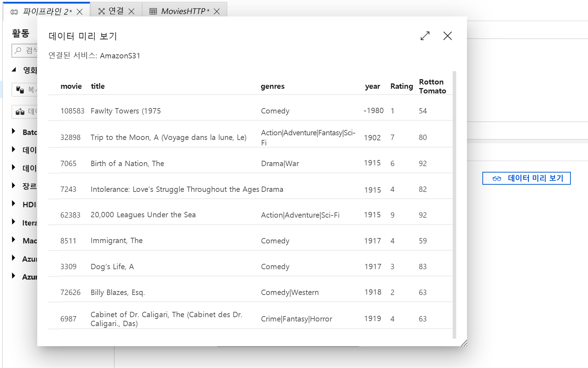The height and width of the screenshot is (368, 588).
Task: Click the Rotton Tomato column header
Action: pos(433,86)
